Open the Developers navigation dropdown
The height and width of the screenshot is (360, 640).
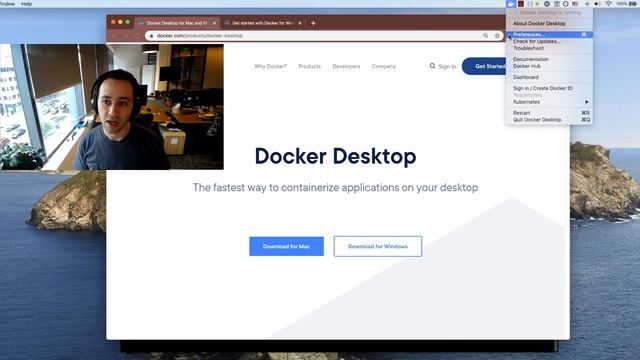(346, 66)
